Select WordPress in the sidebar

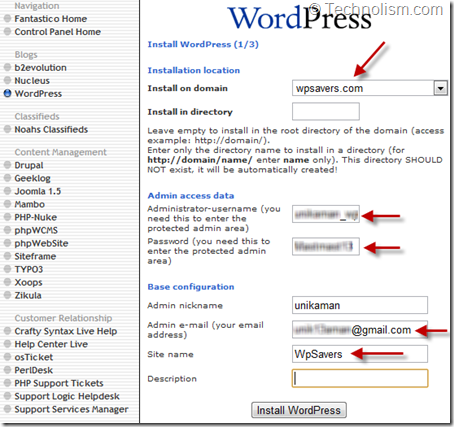point(38,93)
